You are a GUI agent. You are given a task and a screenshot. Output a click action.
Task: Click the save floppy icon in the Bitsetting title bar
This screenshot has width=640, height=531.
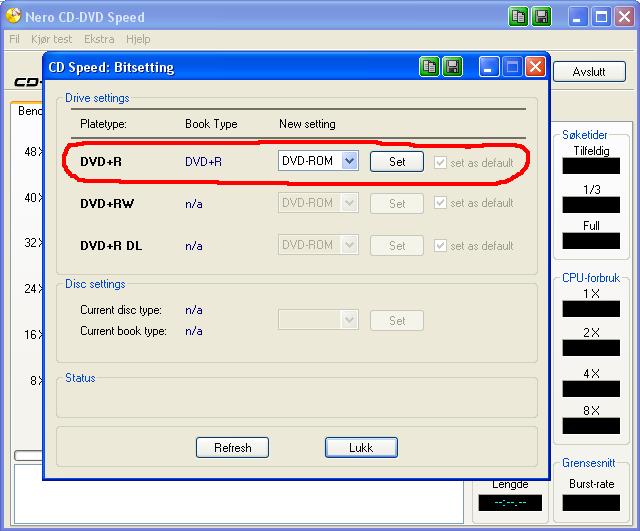pyautogui.click(x=452, y=67)
